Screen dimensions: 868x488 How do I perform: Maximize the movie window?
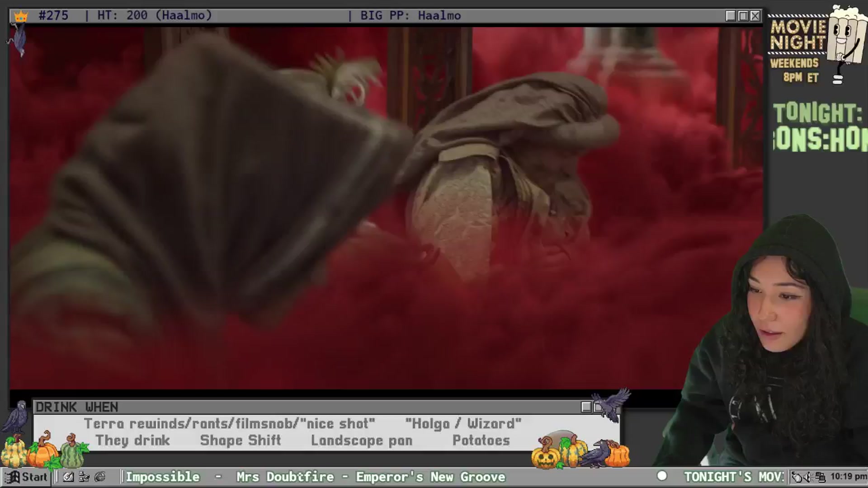point(743,16)
